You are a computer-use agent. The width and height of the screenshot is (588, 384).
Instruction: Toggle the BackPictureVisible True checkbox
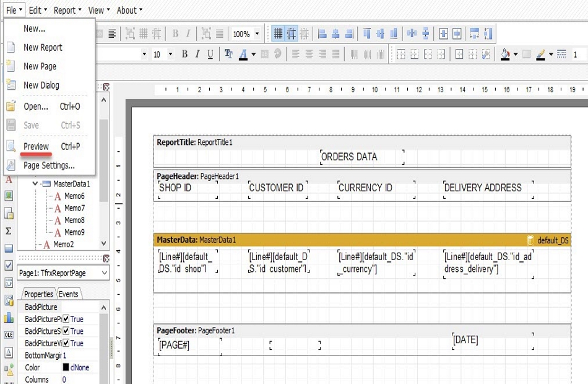[x=66, y=343]
